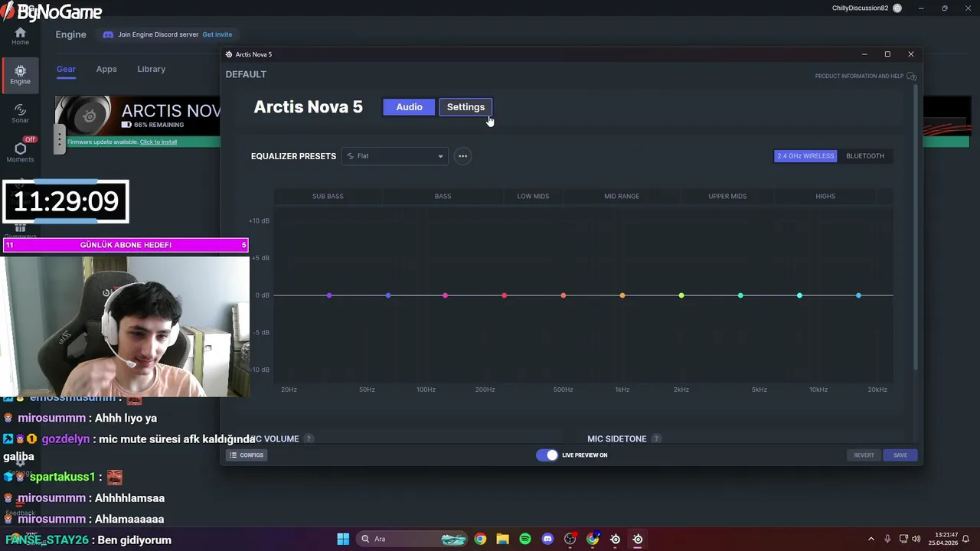Click the Product Information and Help text link
980x551 pixels.
pyautogui.click(x=859, y=77)
